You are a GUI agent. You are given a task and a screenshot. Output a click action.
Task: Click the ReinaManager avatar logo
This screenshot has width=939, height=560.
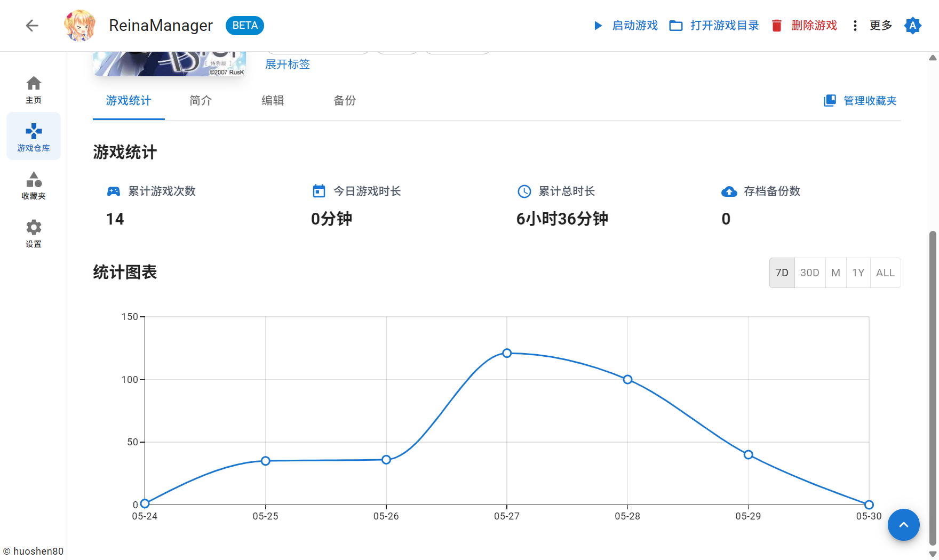tap(80, 25)
